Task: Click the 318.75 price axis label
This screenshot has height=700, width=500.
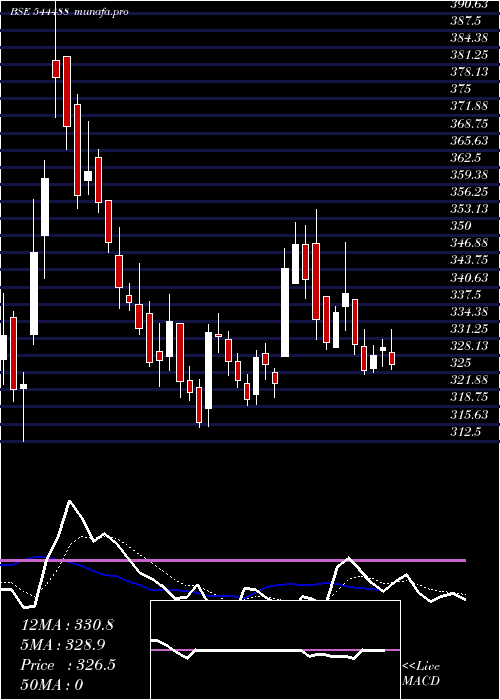Action: 471,397
